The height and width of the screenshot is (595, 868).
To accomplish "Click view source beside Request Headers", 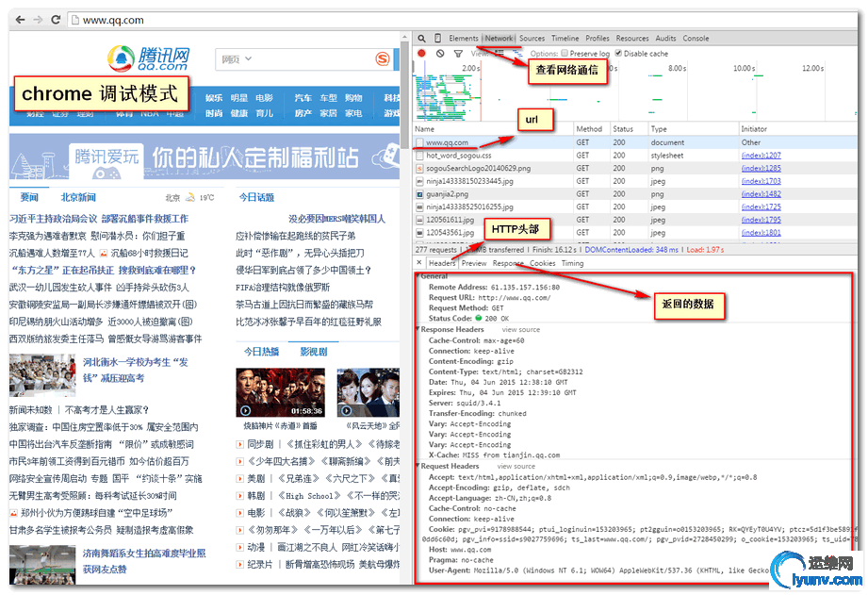I will [516, 467].
